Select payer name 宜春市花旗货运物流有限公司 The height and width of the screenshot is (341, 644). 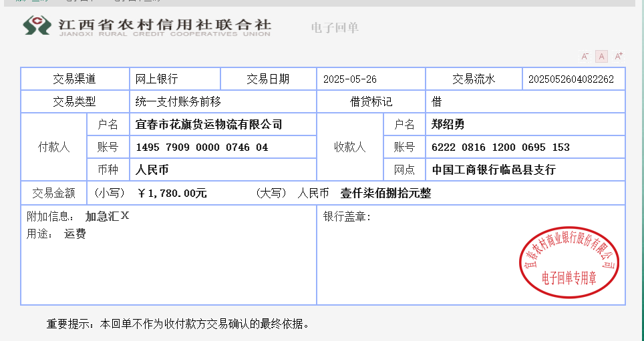[x=208, y=124]
